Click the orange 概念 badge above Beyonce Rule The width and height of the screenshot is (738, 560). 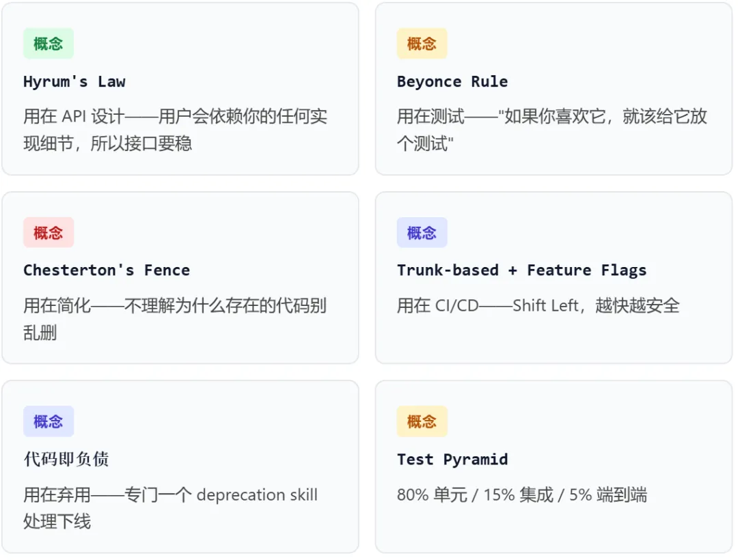[x=422, y=44]
